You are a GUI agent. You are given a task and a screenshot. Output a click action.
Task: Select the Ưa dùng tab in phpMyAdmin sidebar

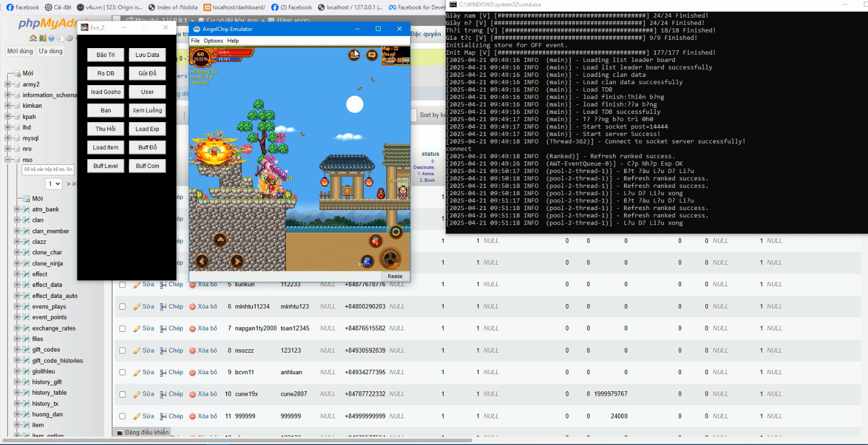pyautogui.click(x=50, y=51)
